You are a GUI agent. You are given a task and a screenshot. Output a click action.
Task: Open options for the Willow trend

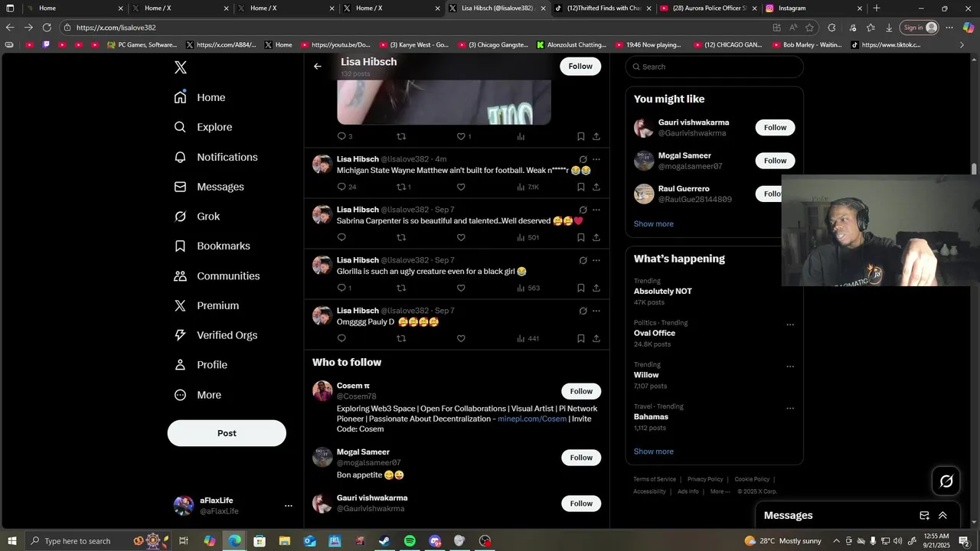coord(790,367)
